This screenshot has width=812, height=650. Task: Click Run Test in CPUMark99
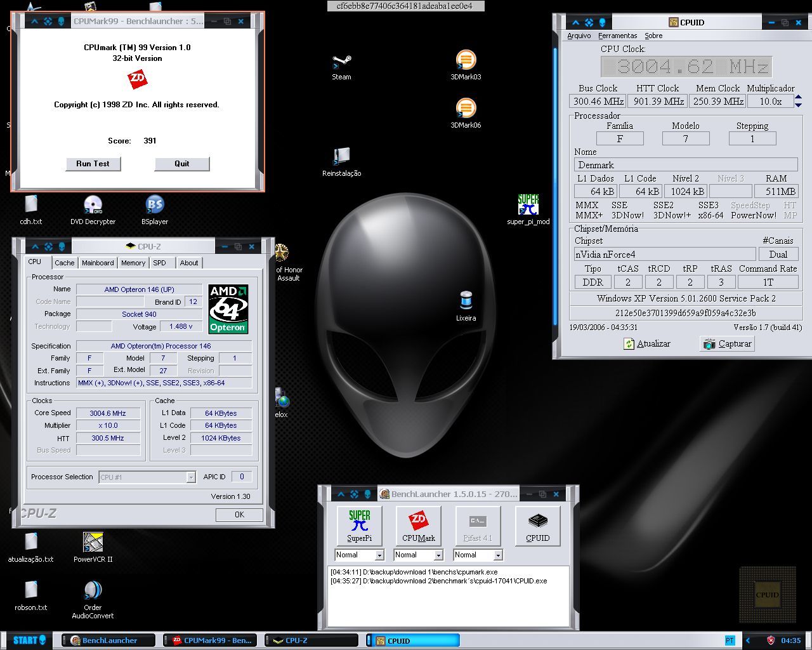(93, 164)
